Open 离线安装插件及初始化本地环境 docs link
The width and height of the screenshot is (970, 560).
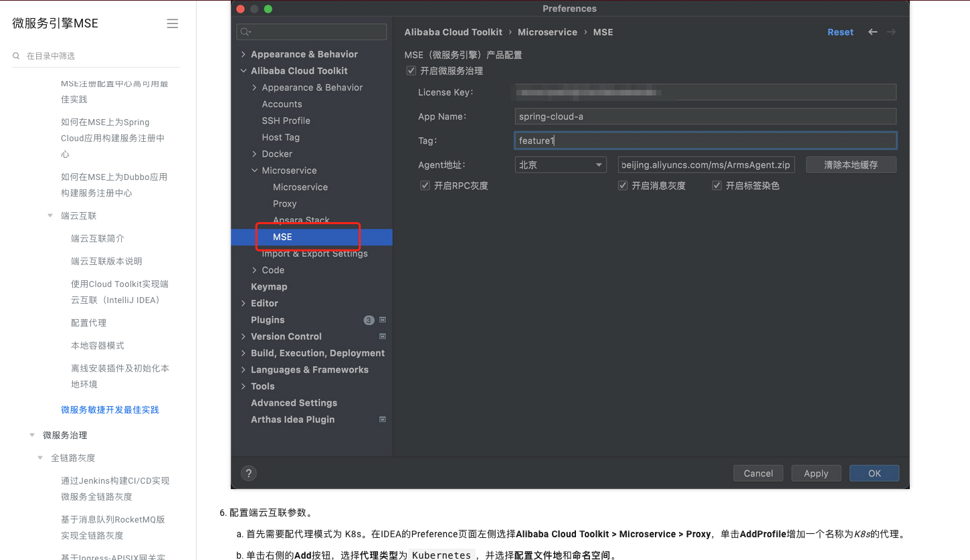click(120, 376)
